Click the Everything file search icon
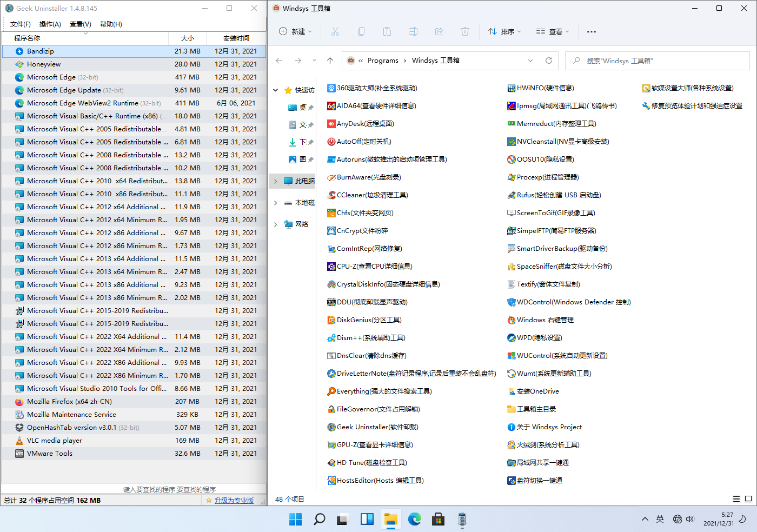This screenshot has height=532, width=757. coord(331,391)
